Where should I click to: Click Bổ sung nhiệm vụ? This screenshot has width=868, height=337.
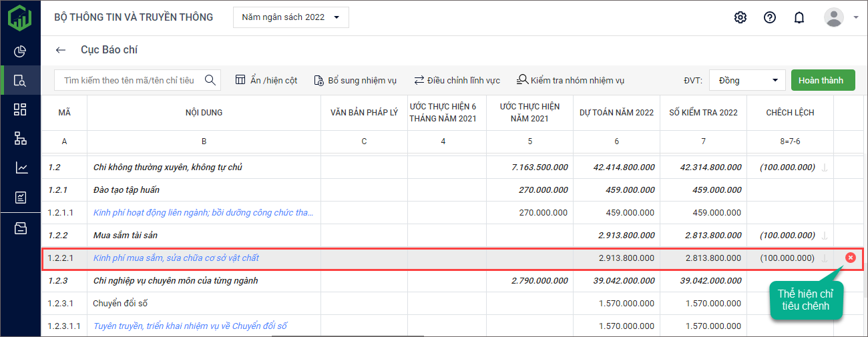pyautogui.click(x=355, y=80)
